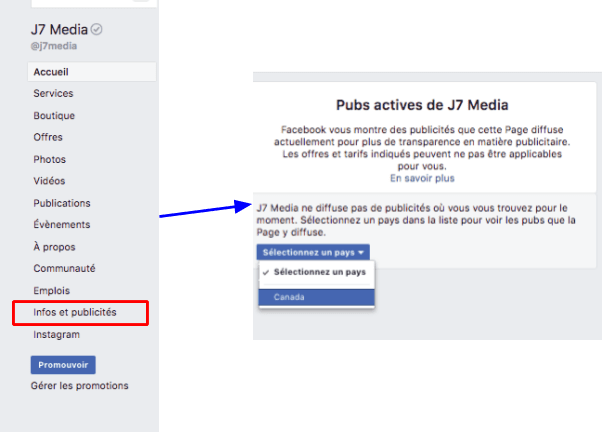Open the À propos page

coord(54,247)
